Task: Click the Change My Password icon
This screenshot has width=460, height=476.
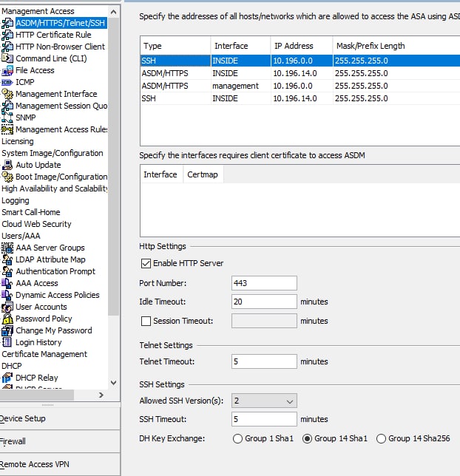Action: pos(7,330)
